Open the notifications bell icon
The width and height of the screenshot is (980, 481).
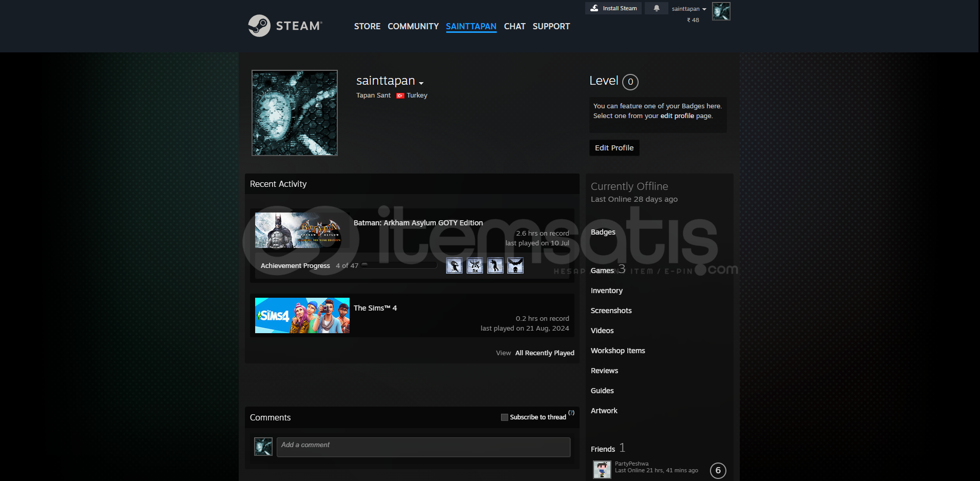click(x=656, y=8)
